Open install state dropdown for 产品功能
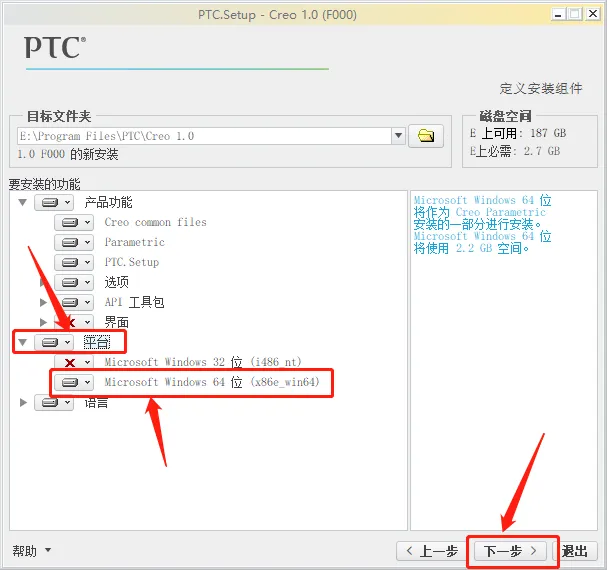Viewport: 607px width, 570px height. coord(54,202)
